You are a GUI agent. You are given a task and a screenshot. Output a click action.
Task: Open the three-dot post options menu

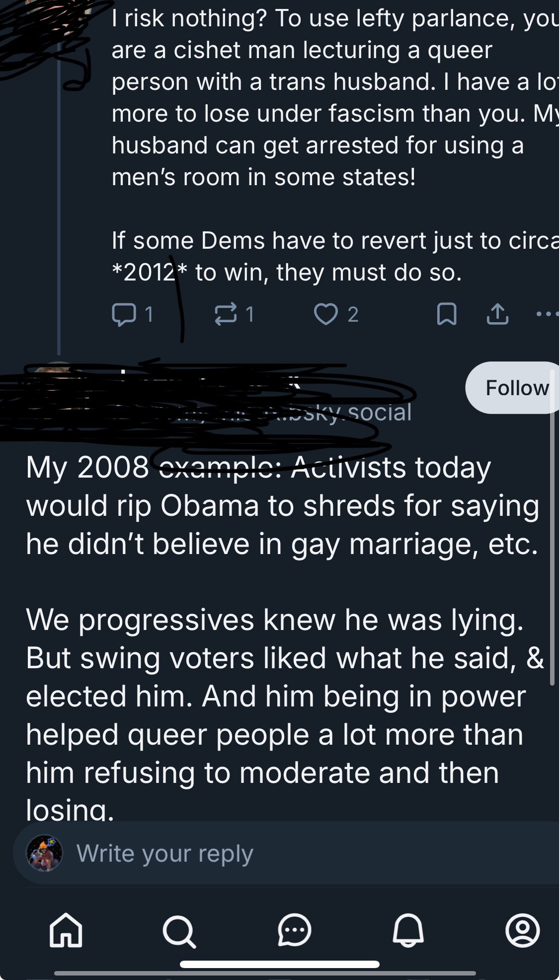[547, 314]
